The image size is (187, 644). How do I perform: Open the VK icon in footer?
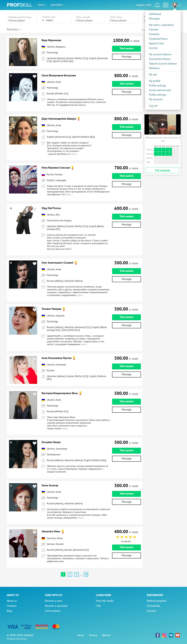point(171,635)
